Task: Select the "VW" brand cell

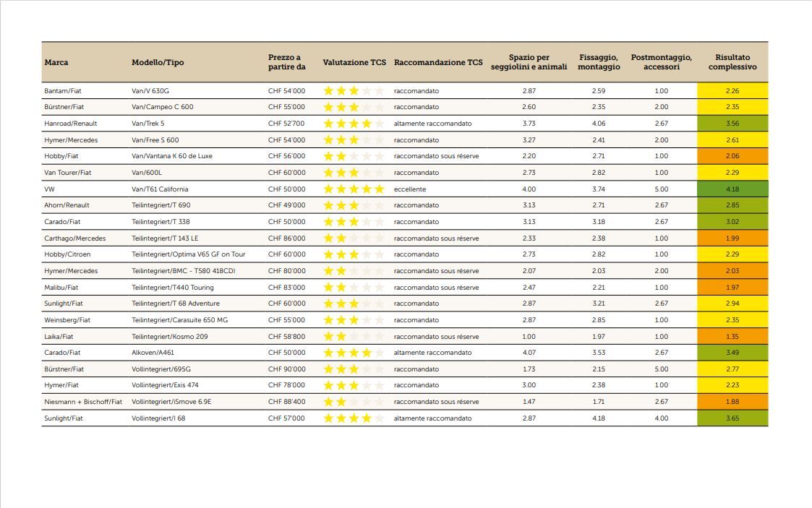Action: coord(49,189)
